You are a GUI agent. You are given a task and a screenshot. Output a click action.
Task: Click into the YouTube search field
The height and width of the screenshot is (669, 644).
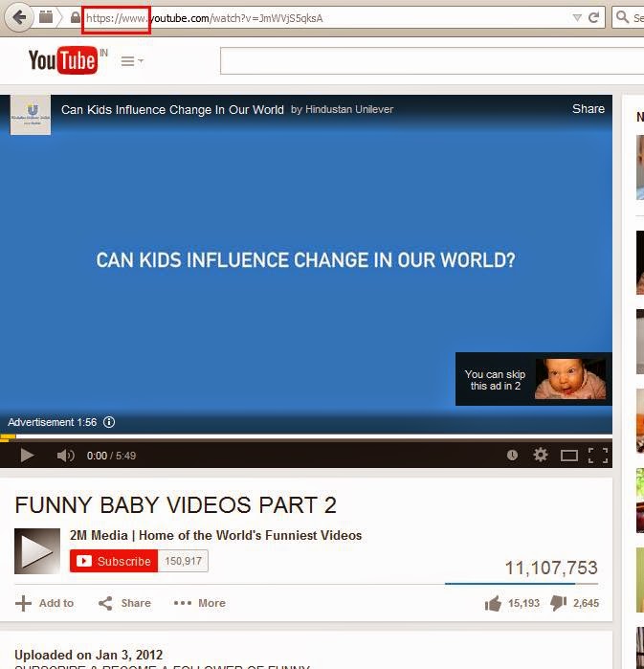(x=432, y=61)
